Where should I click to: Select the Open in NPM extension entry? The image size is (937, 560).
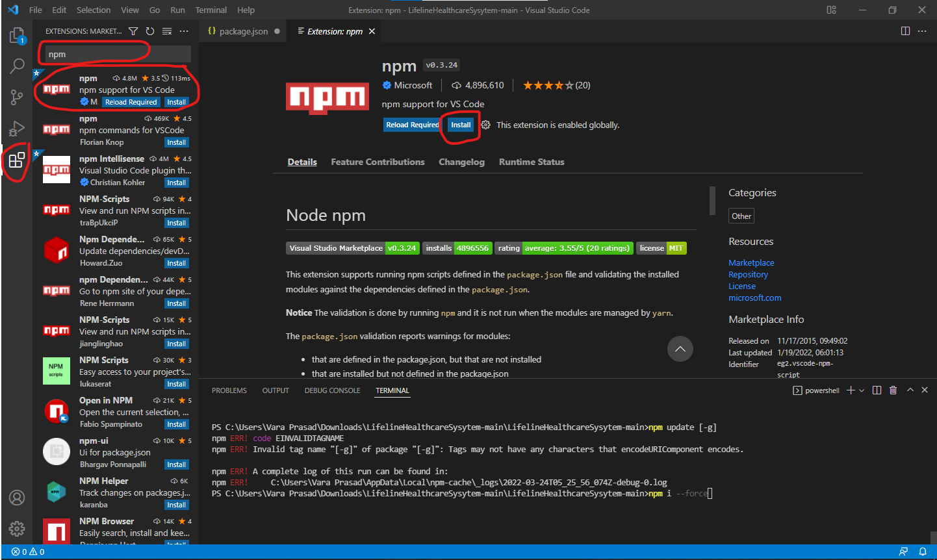tap(116, 412)
